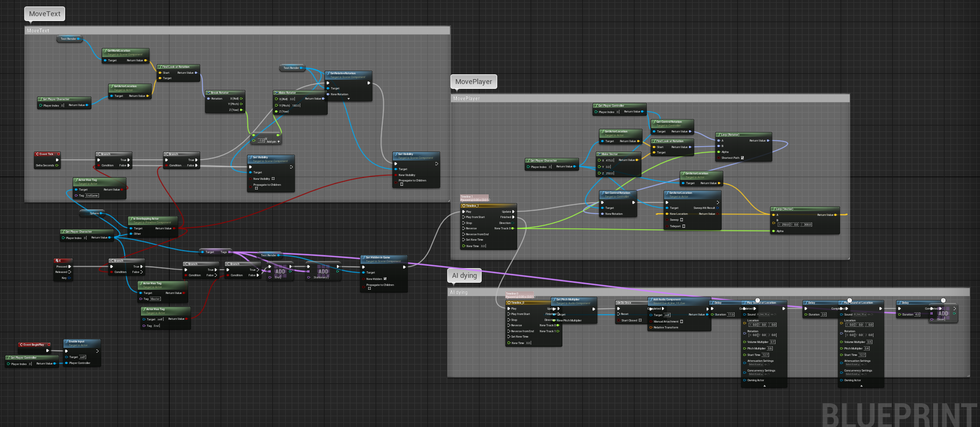Select the MoveText comment bubble label
This screenshot has width=980, height=427.
coord(45,14)
